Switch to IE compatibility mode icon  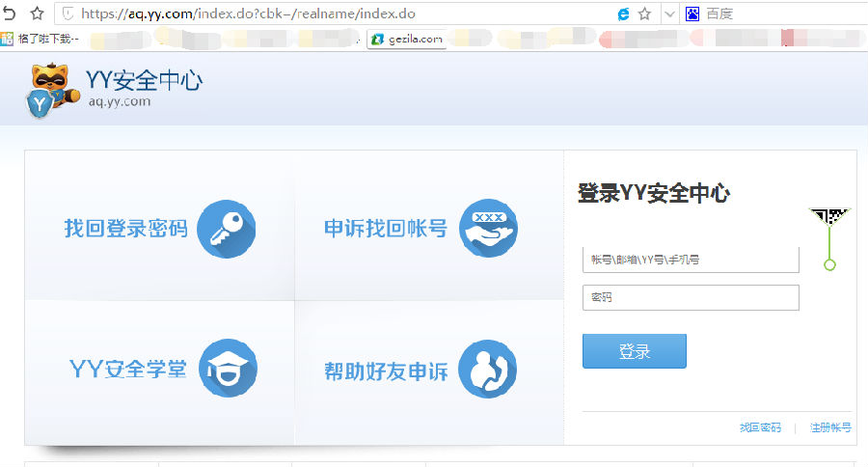(623, 14)
